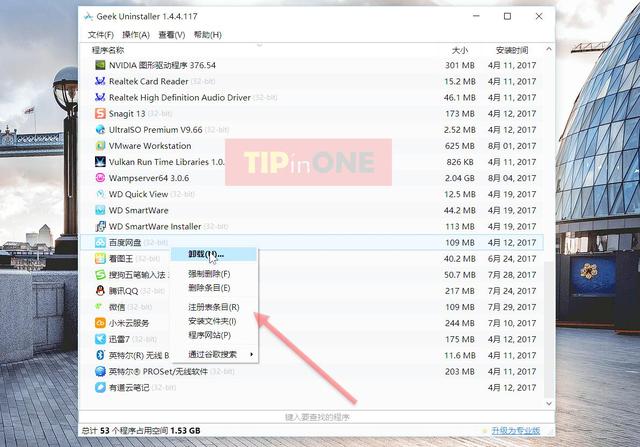This screenshot has height=447, width=640.
Task: Expand the 通过谷歌搜索 submenu
Action: pyautogui.click(x=214, y=354)
